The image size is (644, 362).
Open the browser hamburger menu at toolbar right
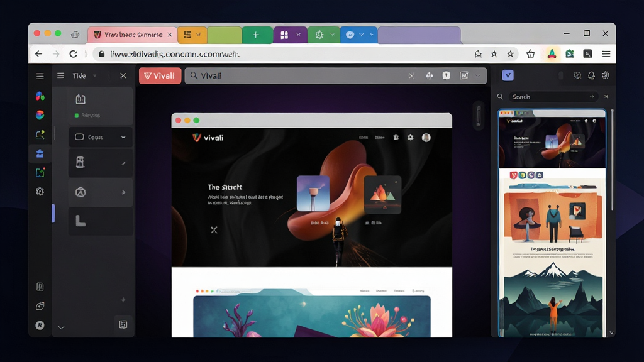[606, 54]
